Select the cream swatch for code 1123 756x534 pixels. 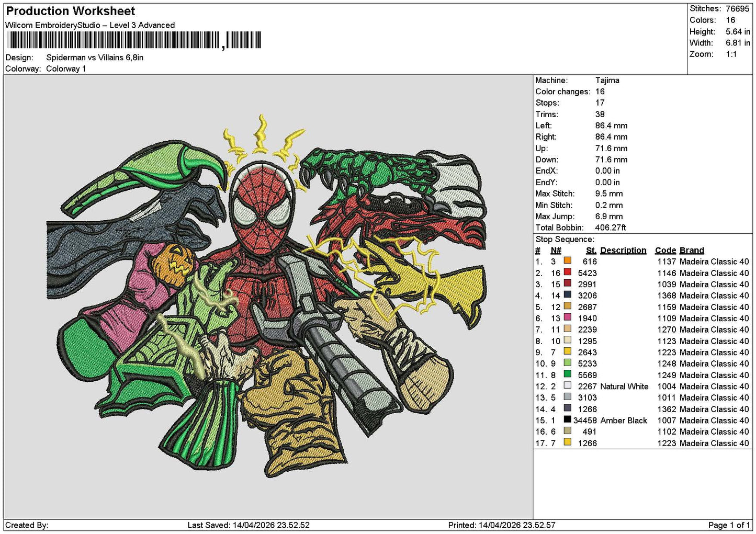coord(567,340)
